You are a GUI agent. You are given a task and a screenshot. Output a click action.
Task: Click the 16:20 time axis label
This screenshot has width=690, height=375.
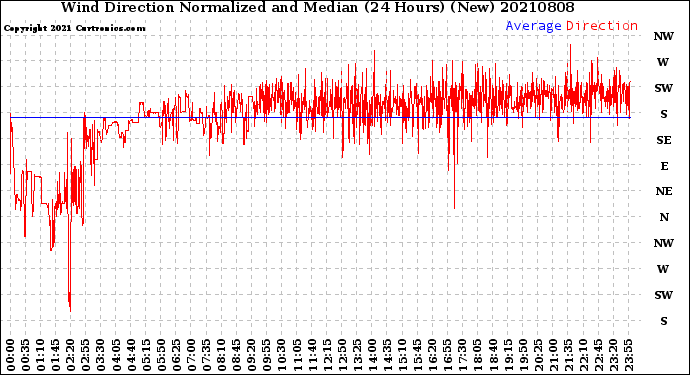433,355
